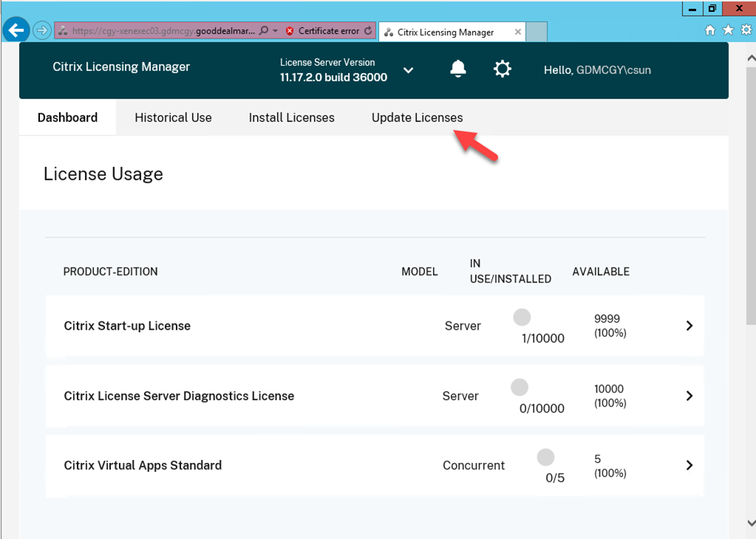Open browser home page icon
Screen dimensions: 756x539
click(710, 30)
